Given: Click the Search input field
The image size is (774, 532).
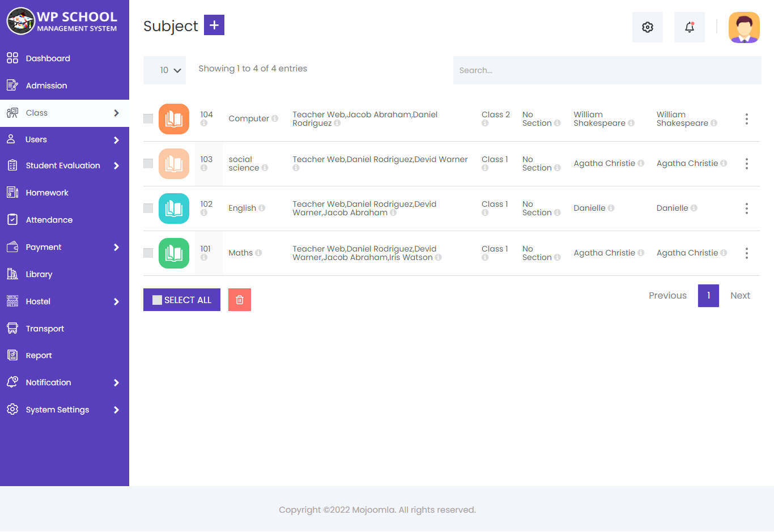Looking at the screenshot, I should point(606,70).
